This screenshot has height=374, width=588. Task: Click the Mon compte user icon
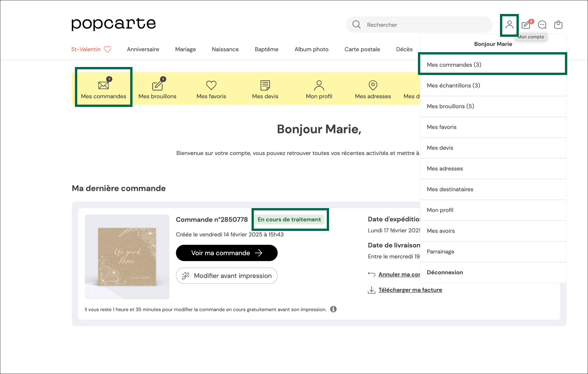pyautogui.click(x=509, y=25)
